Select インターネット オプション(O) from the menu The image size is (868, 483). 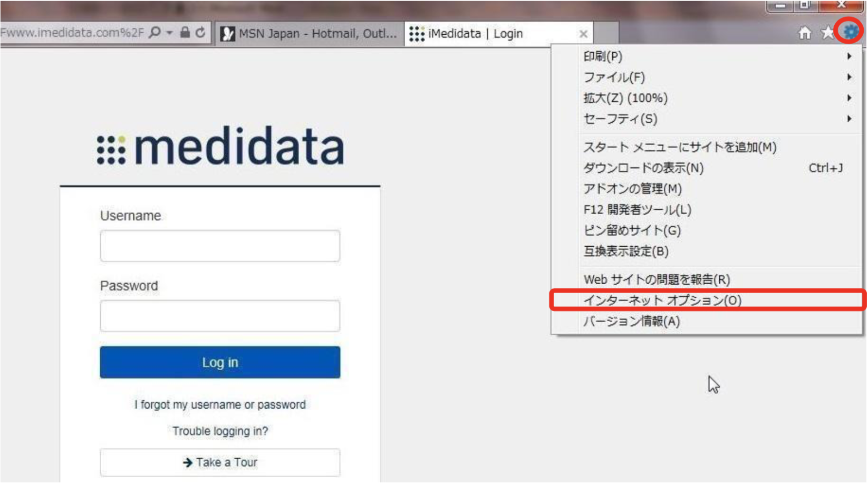661,301
